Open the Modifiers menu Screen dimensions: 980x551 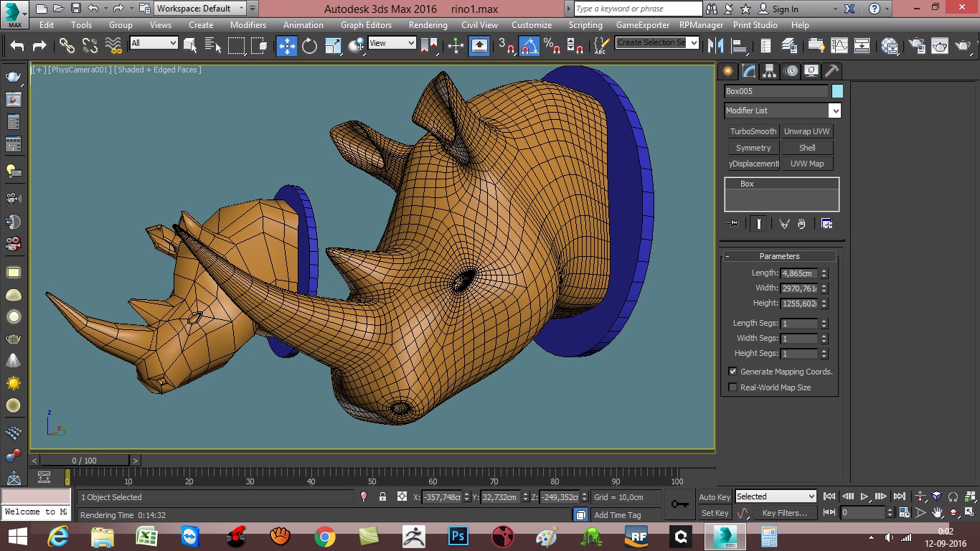click(x=248, y=24)
